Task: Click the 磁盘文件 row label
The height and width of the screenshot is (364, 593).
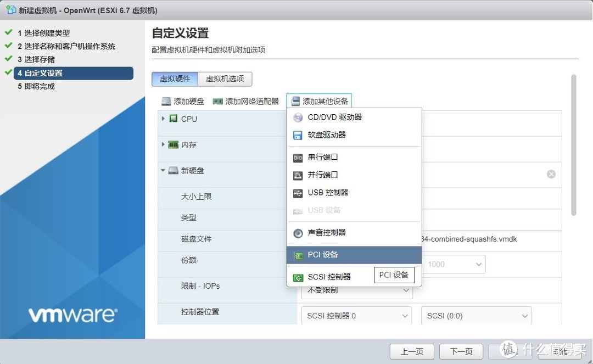Action: [x=196, y=239]
